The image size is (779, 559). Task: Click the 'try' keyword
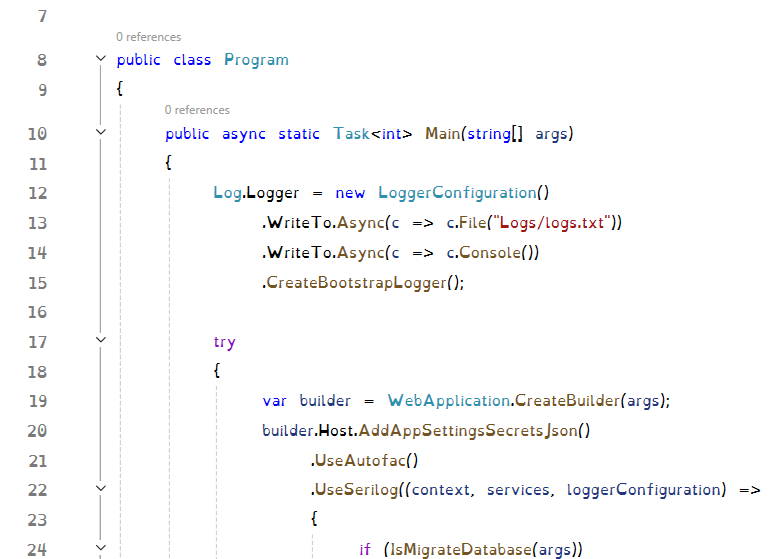point(225,342)
